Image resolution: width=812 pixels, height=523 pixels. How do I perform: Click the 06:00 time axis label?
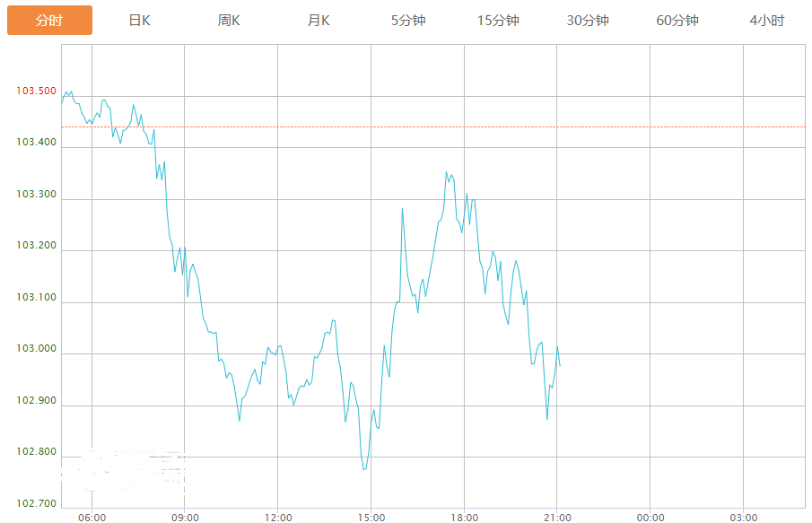[x=92, y=517]
